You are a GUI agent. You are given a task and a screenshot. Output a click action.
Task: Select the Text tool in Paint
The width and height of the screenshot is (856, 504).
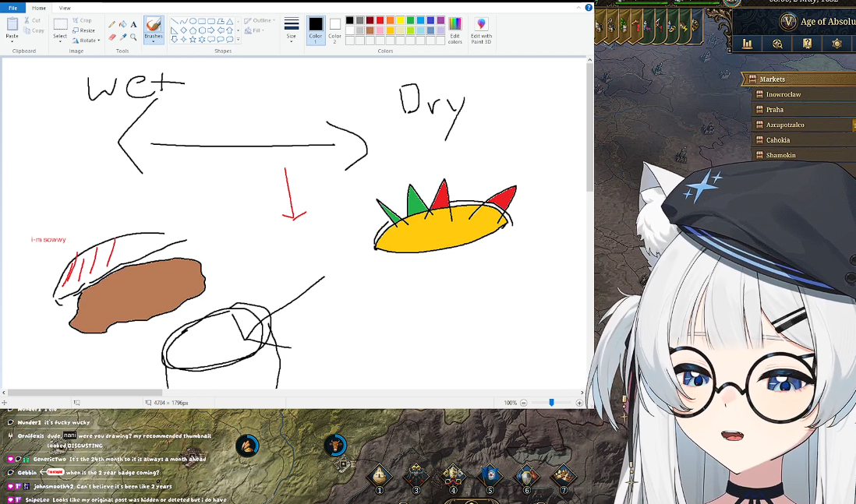[x=133, y=25]
